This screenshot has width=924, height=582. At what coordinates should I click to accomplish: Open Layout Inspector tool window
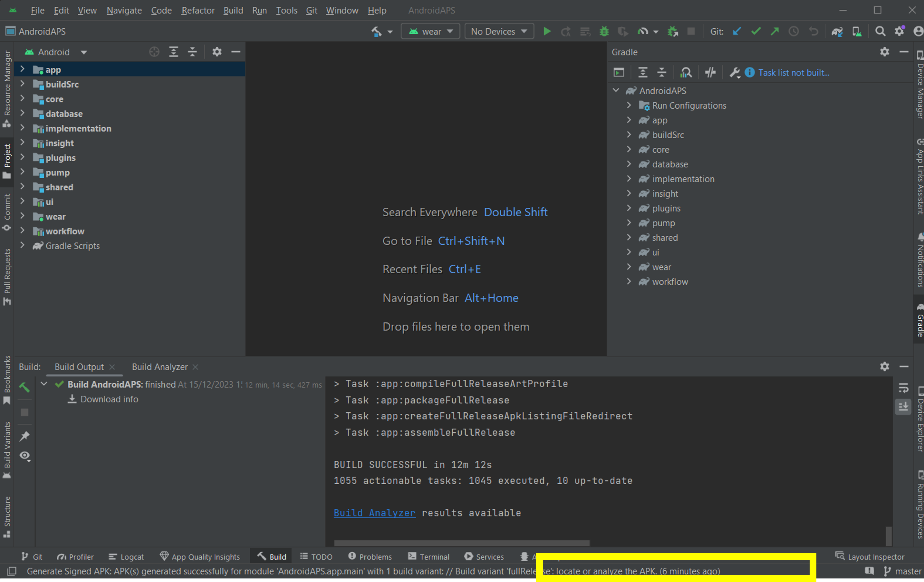point(870,556)
